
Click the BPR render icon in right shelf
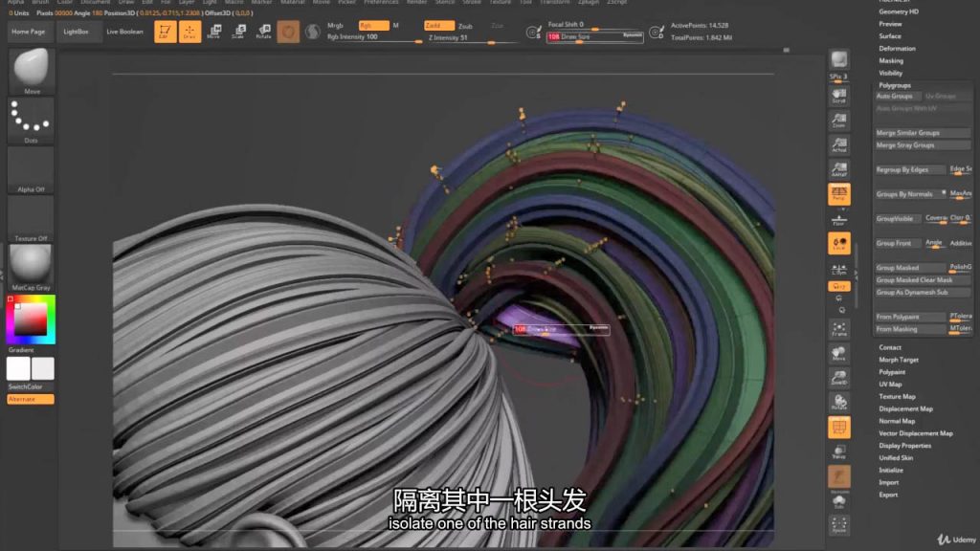(x=838, y=60)
